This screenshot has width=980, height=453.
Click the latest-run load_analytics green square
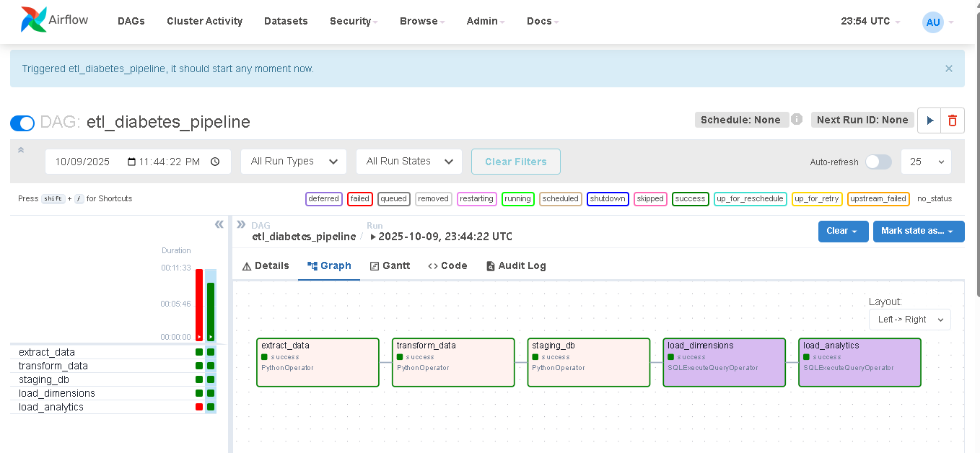coord(211,407)
